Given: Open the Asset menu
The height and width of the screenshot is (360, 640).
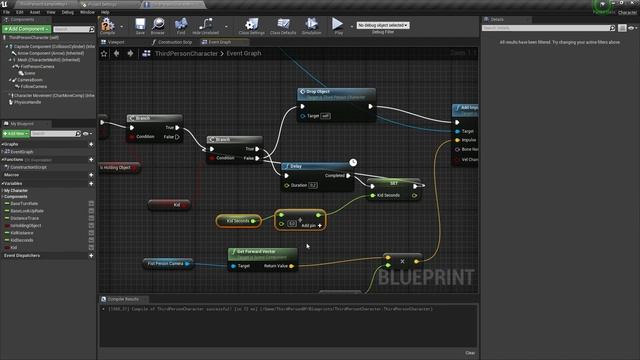Looking at the screenshot, I should click(x=35, y=12).
